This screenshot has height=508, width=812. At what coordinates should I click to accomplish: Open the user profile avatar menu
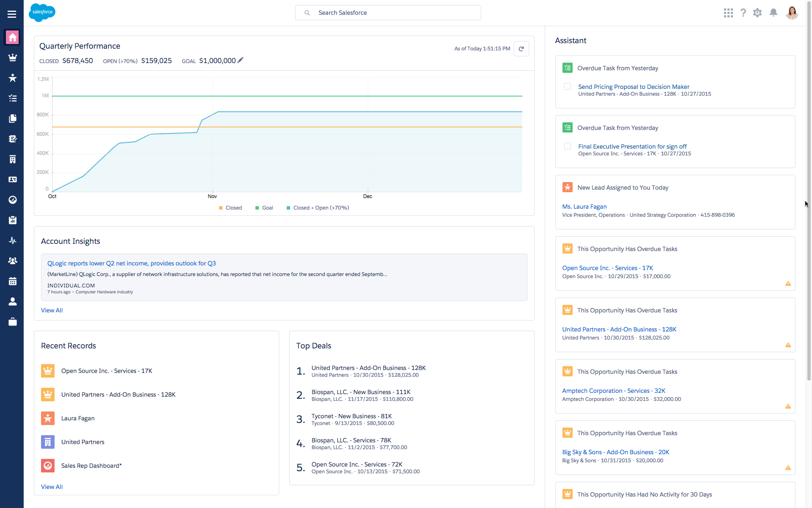pyautogui.click(x=792, y=13)
